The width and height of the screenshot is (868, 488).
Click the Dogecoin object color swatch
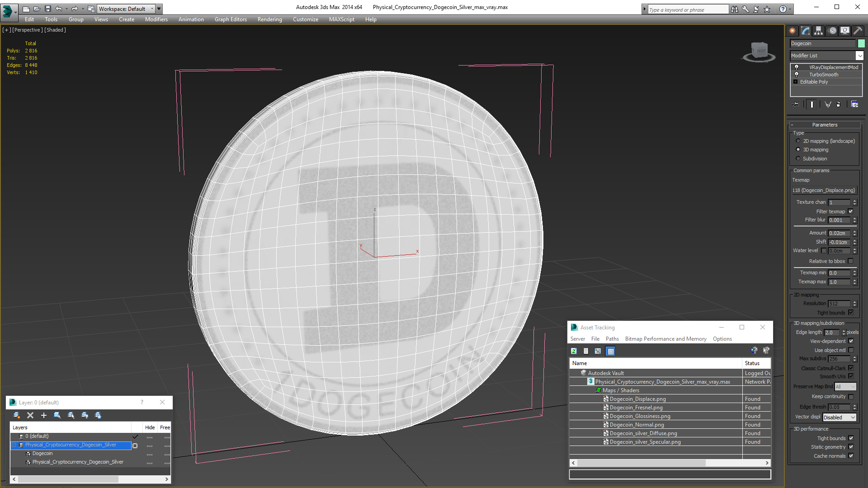(861, 43)
